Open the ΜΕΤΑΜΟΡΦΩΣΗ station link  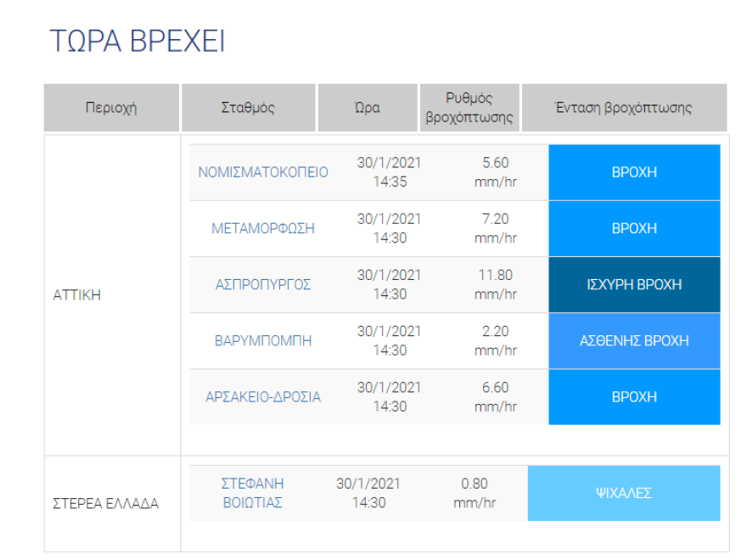pyautogui.click(x=263, y=228)
